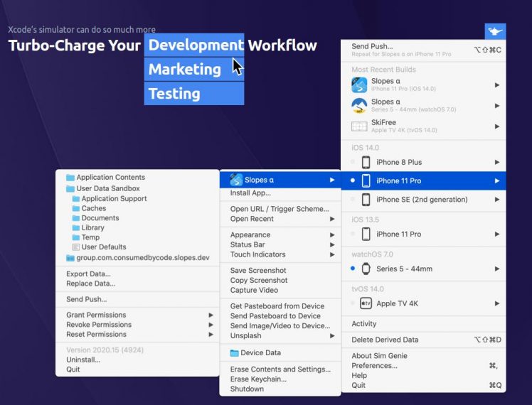This screenshot has height=405, width=532.
Task: Click the Testing headline option
Action: pyautogui.click(x=174, y=94)
